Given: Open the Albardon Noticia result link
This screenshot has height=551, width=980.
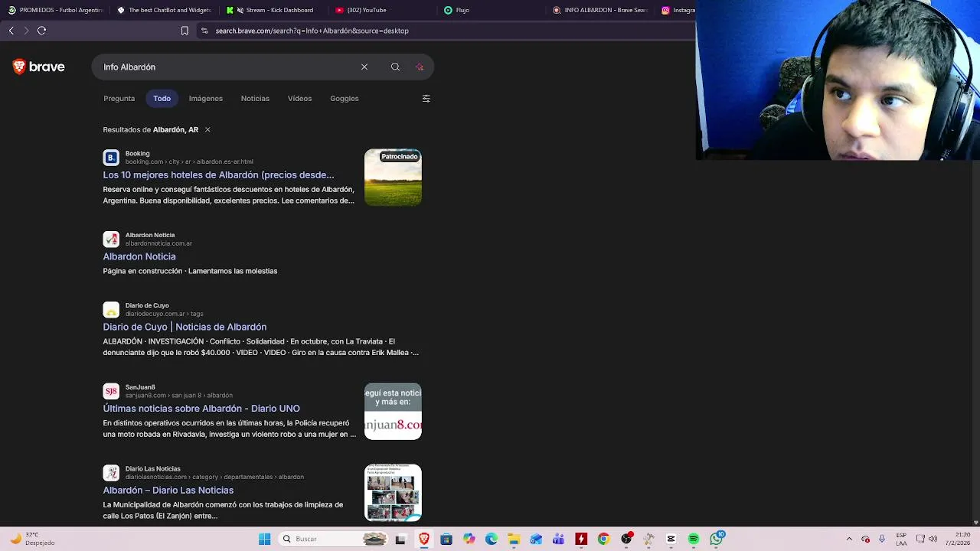Looking at the screenshot, I should click(139, 256).
